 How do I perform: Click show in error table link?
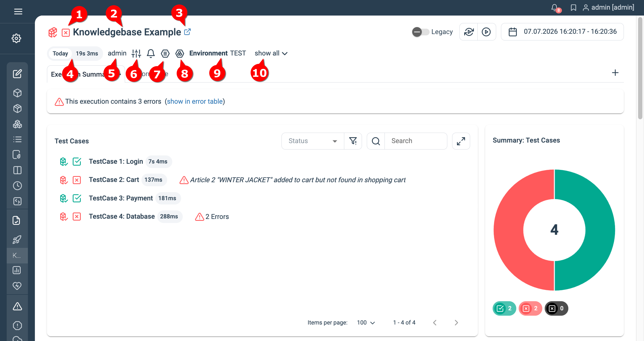pos(195,101)
